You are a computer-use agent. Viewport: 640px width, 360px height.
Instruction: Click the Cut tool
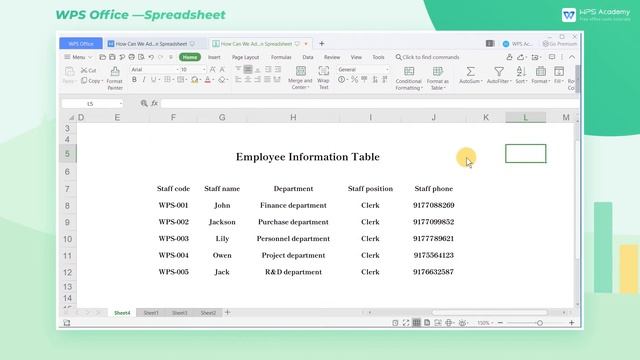tap(88, 70)
